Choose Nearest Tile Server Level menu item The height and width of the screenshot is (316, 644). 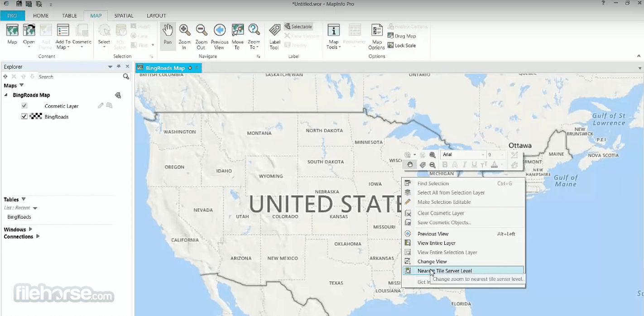pyautogui.click(x=463, y=271)
